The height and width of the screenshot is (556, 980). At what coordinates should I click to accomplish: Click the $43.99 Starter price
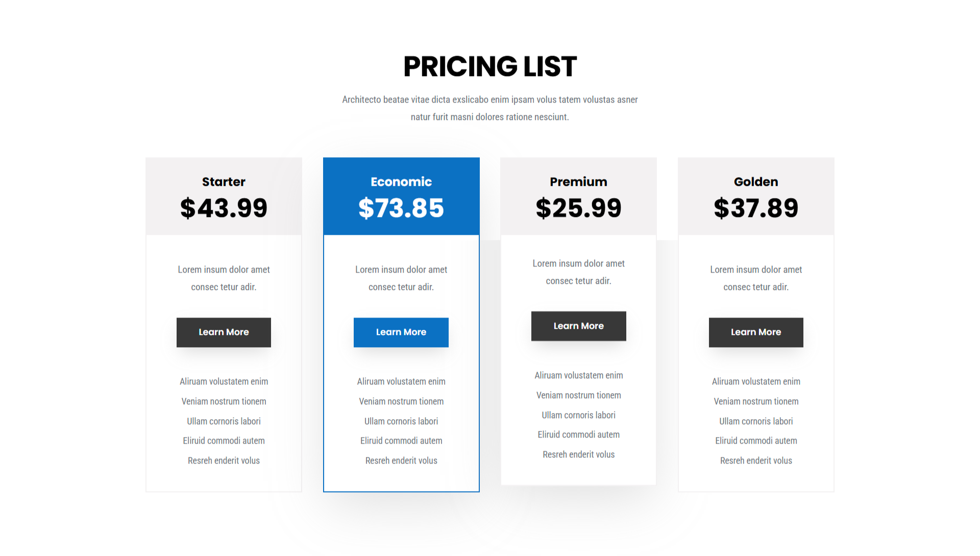click(224, 208)
